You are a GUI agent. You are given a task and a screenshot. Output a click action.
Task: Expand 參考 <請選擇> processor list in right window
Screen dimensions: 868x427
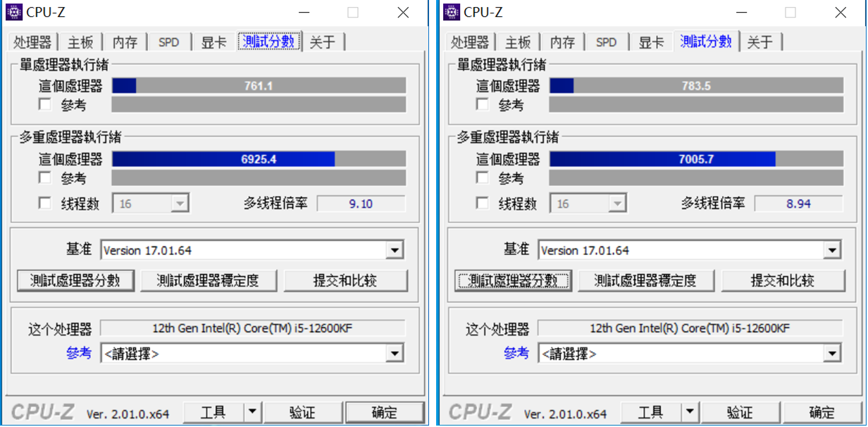833,354
